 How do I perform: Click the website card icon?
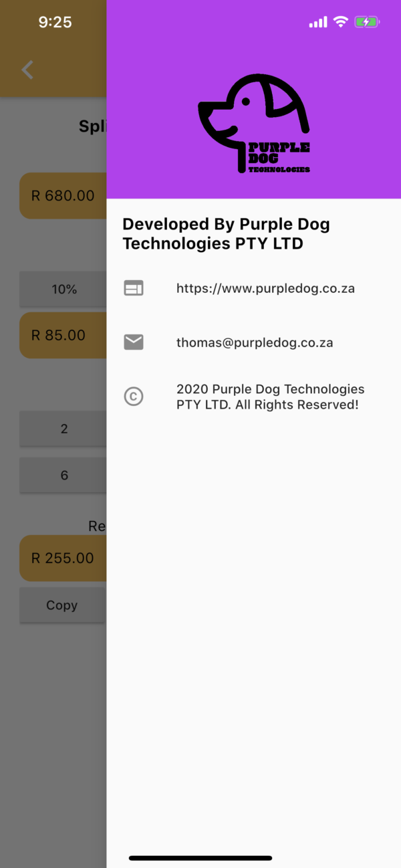click(134, 289)
